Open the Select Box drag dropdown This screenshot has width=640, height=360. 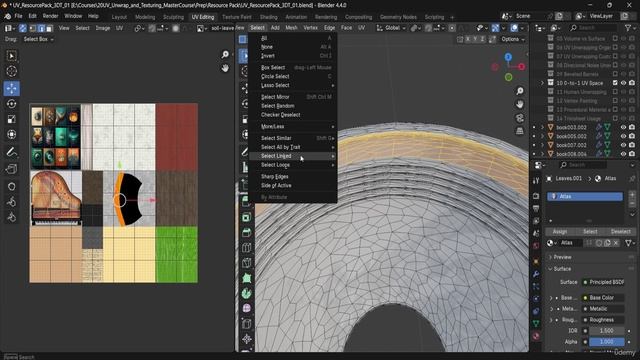coord(38,39)
